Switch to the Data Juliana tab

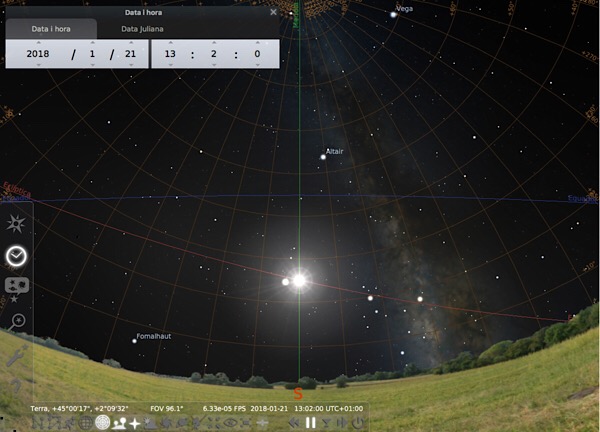pyautogui.click(x=143, y=29)
